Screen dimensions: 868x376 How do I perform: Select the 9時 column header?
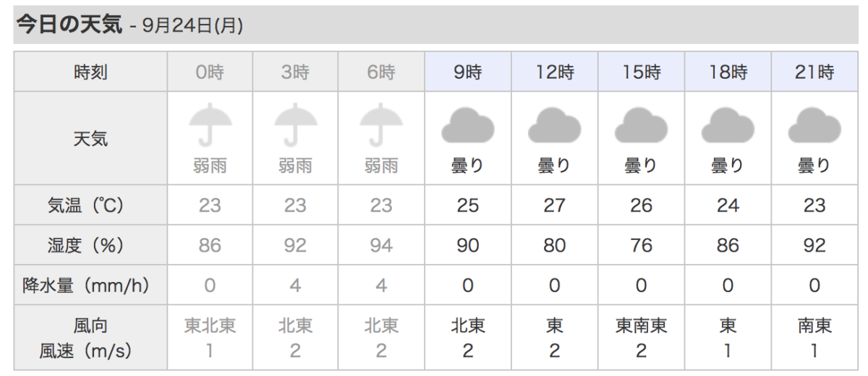click(x=468, y=72)
